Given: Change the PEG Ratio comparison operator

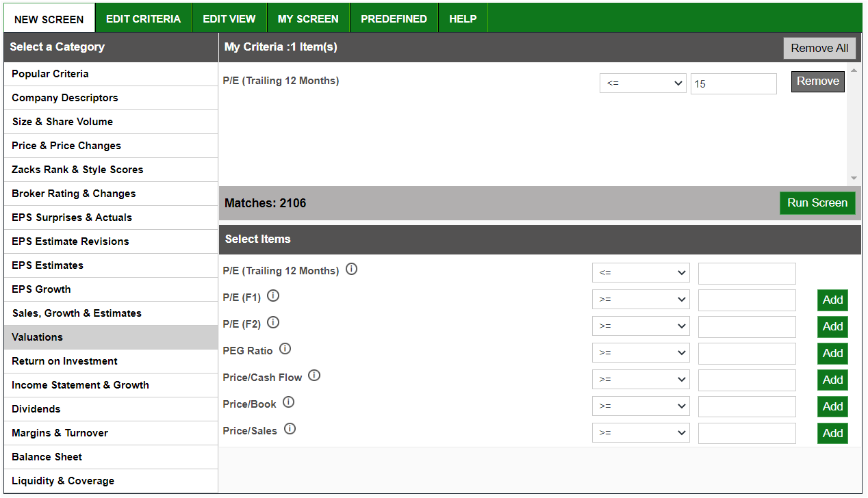Looking at the screenshot, I should 641,353.
